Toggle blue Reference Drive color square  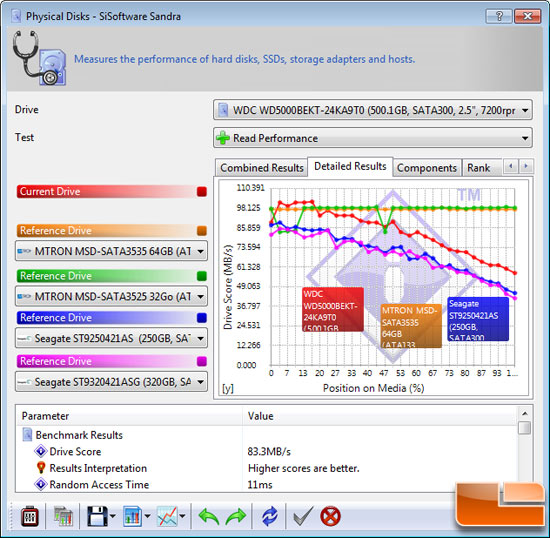[202, 318]
